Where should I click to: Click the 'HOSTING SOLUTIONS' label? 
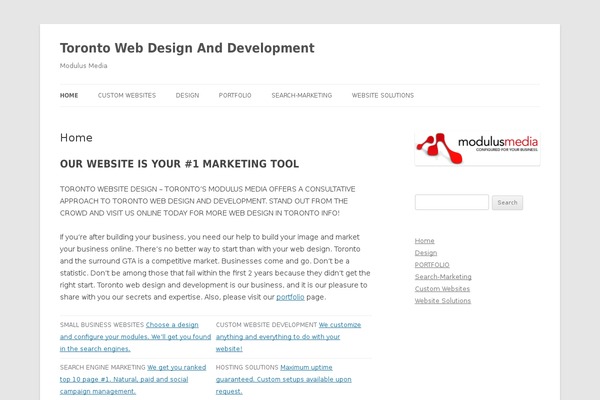(x=247, y=367)
